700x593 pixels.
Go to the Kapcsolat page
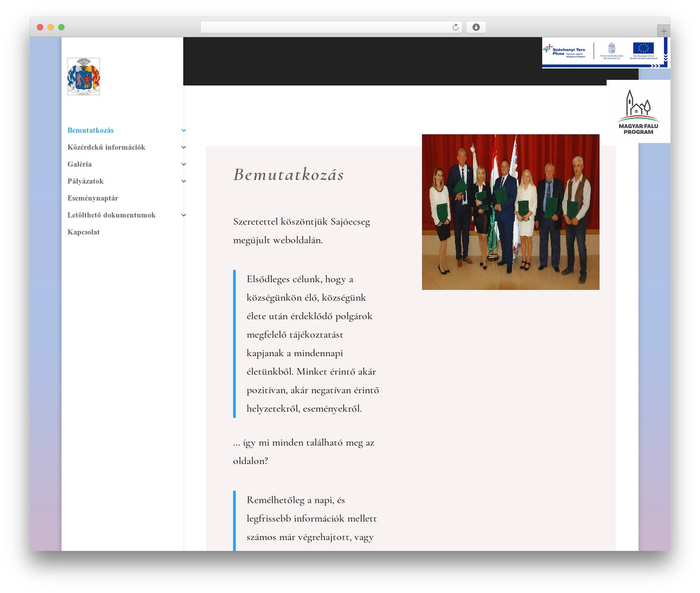84,232
